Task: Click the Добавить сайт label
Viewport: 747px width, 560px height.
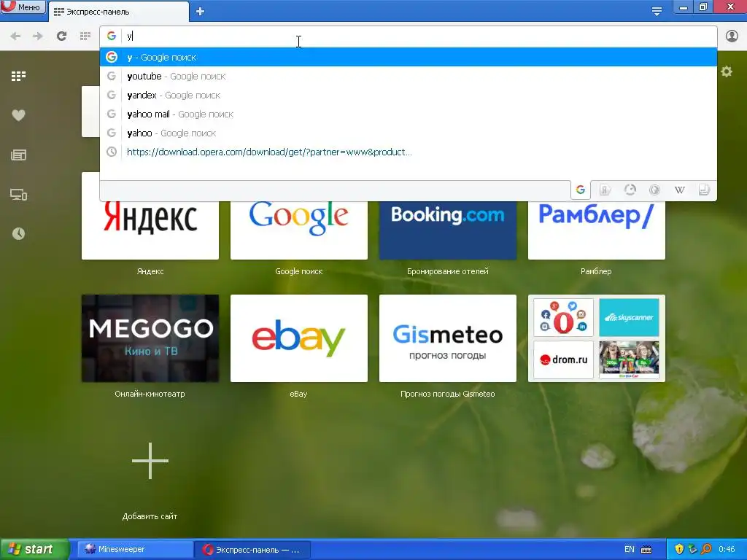Action: (150, 516)
